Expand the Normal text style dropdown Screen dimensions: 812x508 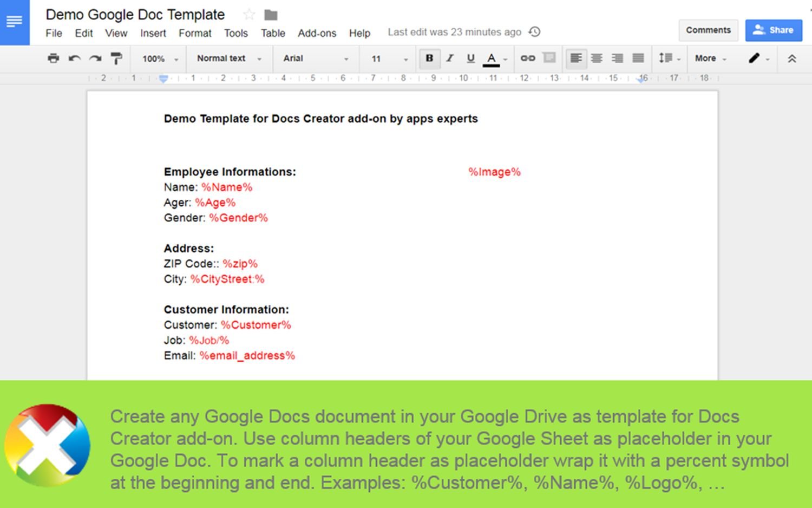(229, 58)
